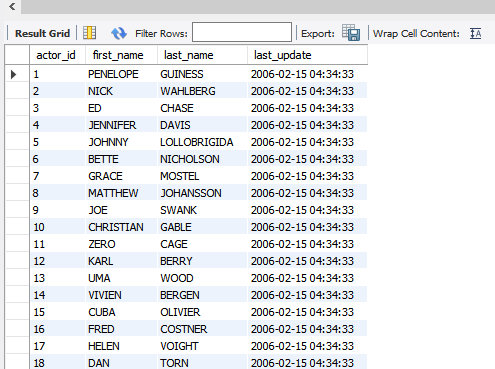Select actor_id cell with value 10
The height and width of the screenshot is (369, 495).
tap(57, 227)
